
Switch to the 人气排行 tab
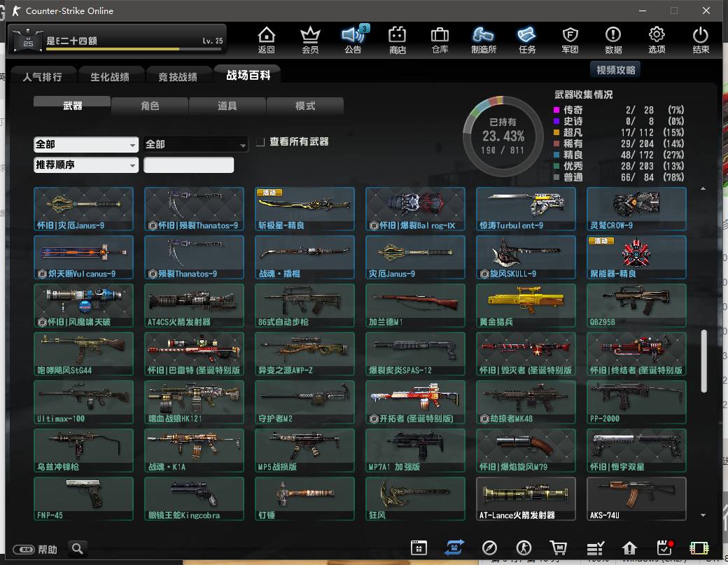(42, 76)
